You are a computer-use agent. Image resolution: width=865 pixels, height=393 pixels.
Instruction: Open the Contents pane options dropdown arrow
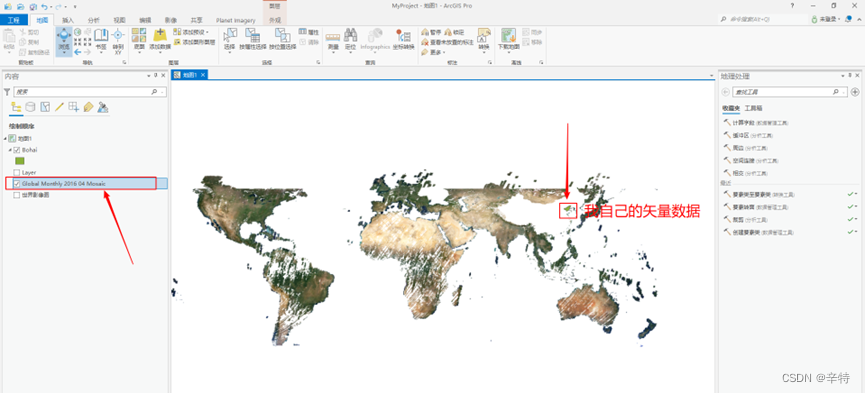148,76
